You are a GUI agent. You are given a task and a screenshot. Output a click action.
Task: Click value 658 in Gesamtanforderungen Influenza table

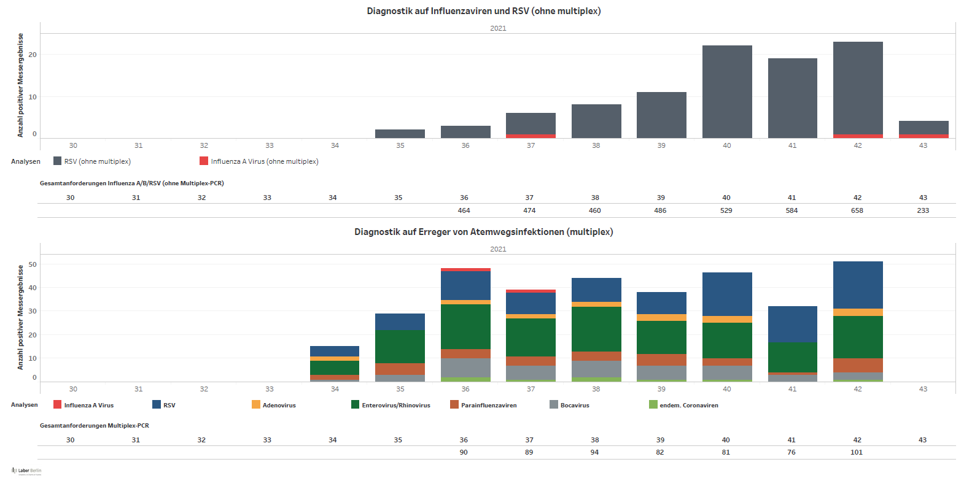tap(857, 210)
